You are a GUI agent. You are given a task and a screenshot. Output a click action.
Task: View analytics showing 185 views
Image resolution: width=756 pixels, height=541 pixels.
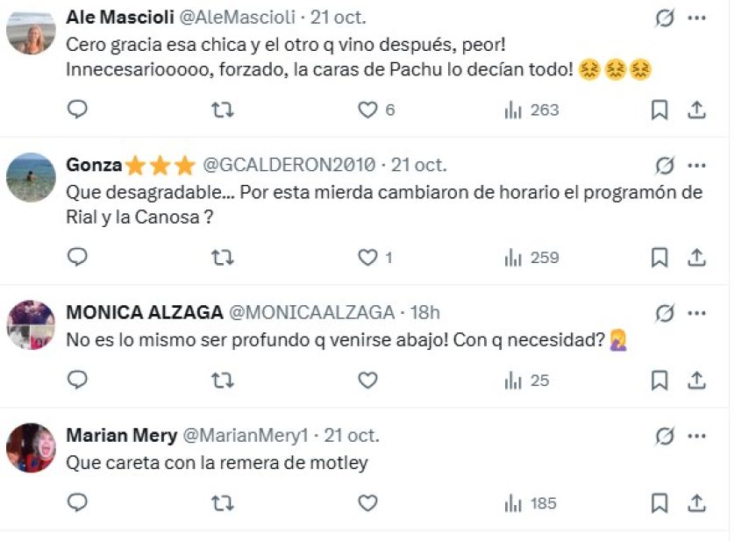click(x=531, y=503)
